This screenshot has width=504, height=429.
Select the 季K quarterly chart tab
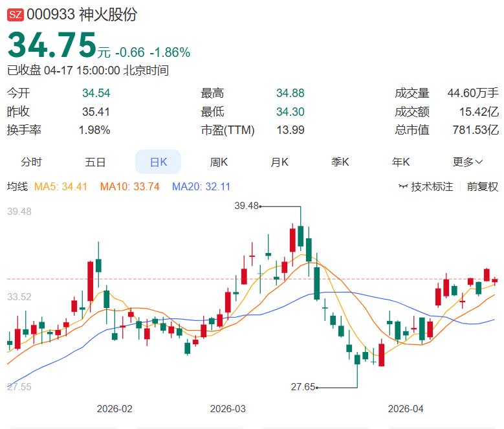pyautogui.click(x=340, y=162)
